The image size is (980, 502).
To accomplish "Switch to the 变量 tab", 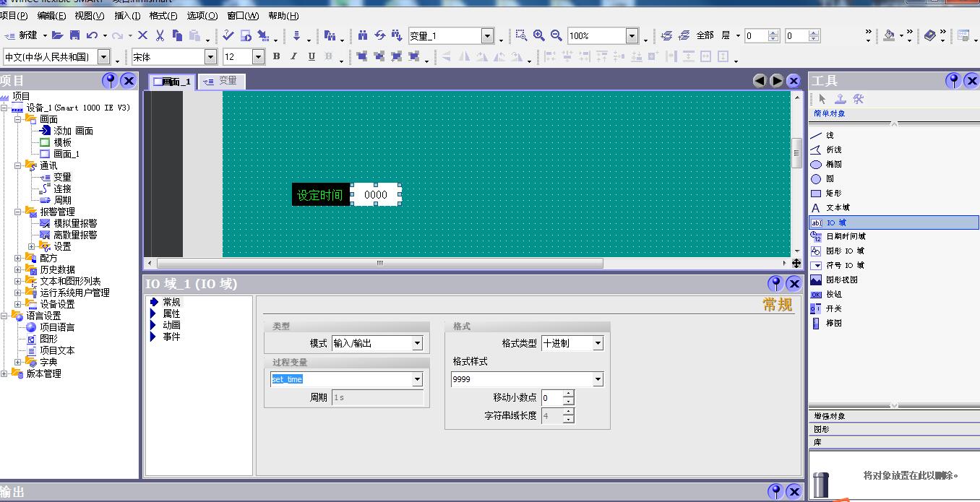I will [x=223, y=81].
